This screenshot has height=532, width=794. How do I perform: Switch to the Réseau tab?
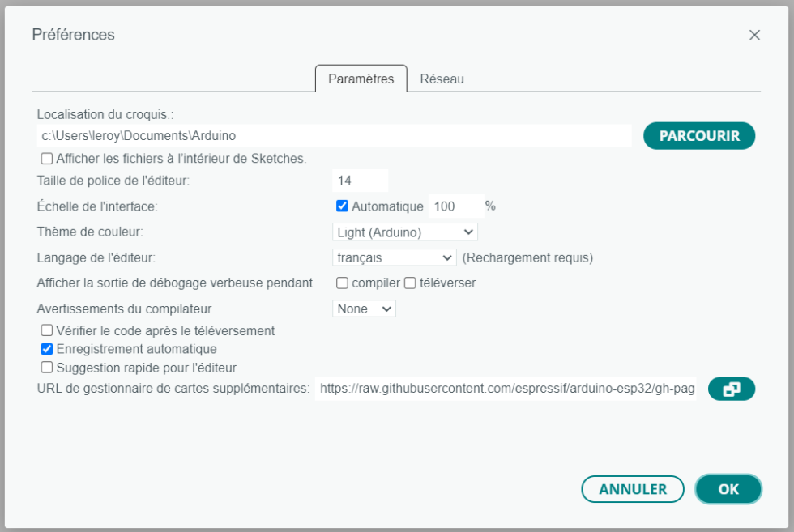click(x=442, y=79)
